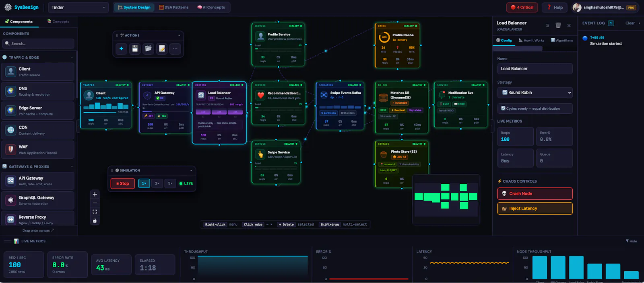Click the open folder icon in Actions
This screenshot has height=283, width=644.
(149, 49)
